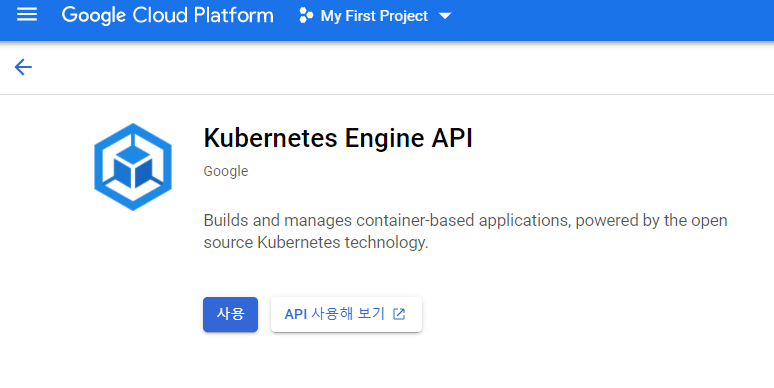Click the word 'Platform' in the header
This screenshot has width=774, height=388.
pos(233,15)
